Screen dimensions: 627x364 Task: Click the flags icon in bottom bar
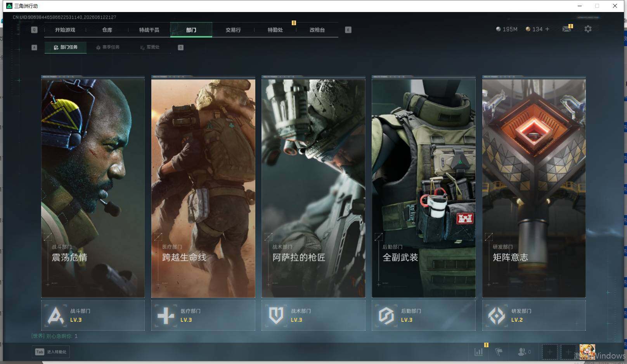click(499, 352)
